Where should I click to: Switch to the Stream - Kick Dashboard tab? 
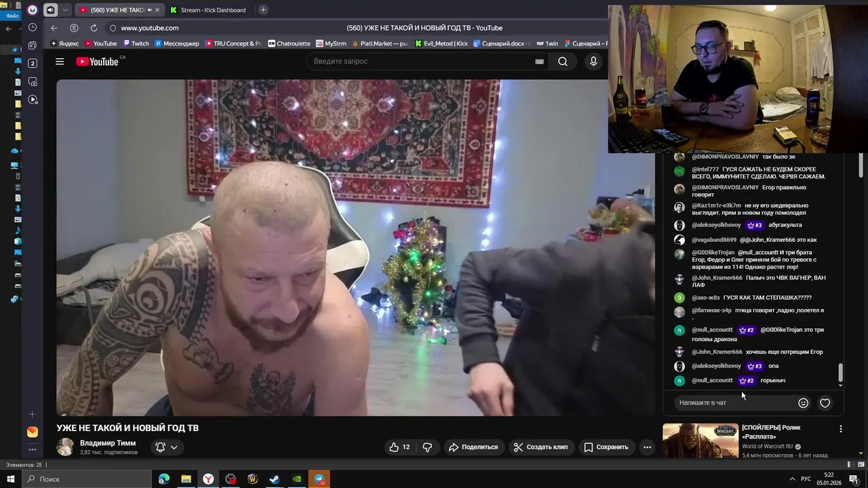click(x=208, y=10)
